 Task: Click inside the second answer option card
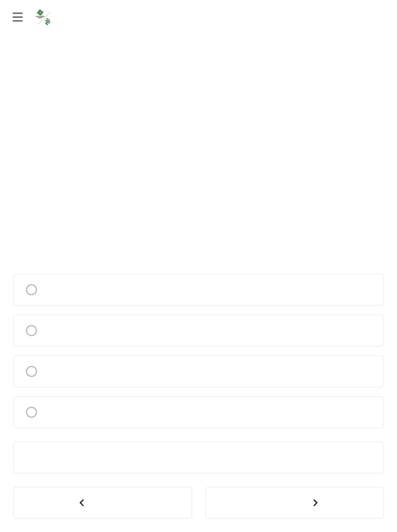click(x=206, y=331)
